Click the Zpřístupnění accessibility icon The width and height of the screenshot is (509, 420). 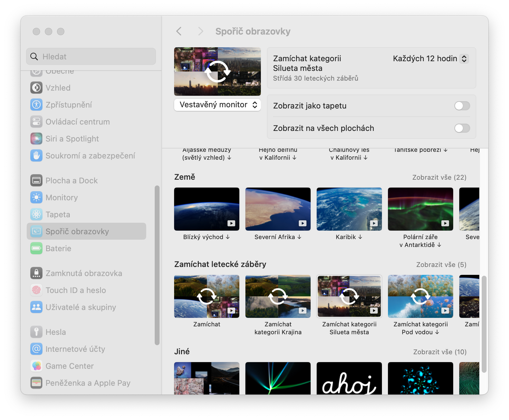tap(36, 105)
